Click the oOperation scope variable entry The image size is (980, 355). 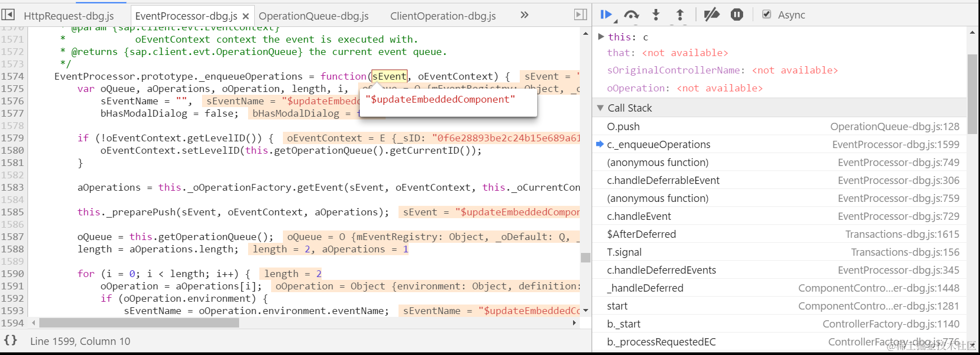685,88
